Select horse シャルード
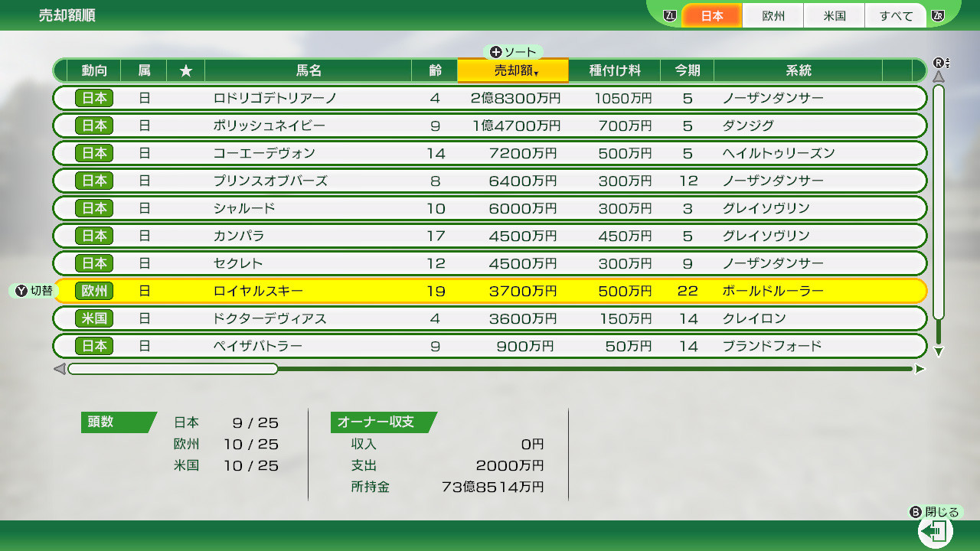 [490, 208]
